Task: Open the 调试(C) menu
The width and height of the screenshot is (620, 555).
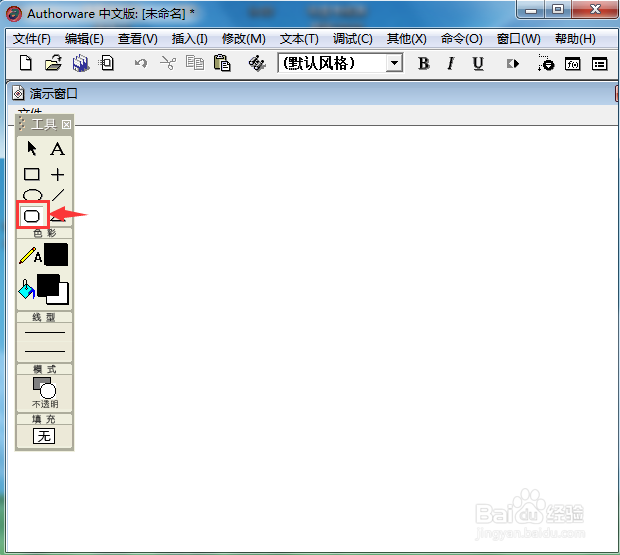Action: [x=352, y=39]
